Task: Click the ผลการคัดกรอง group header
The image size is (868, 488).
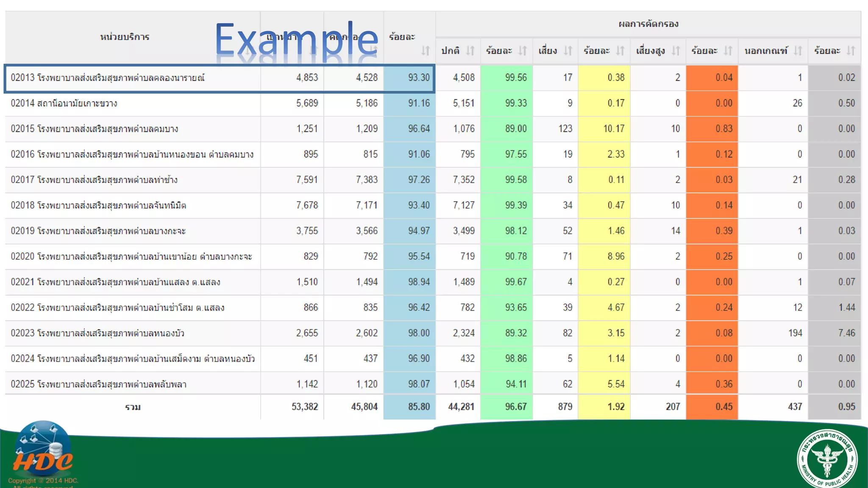Action: [x=648, y=24]
